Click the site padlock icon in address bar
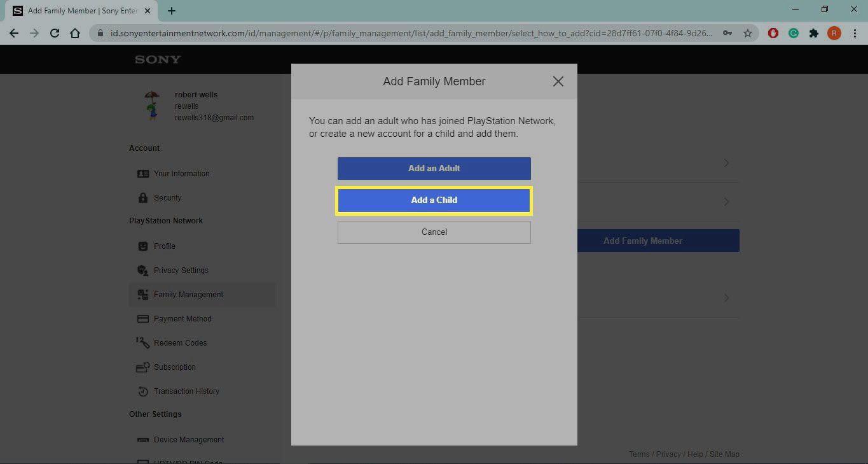The width and height of the screenshot is (868, 464). pos(100,33)
